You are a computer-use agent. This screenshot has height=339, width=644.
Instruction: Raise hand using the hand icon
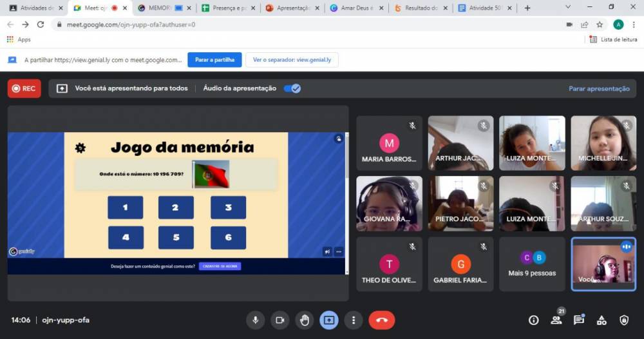tap(305, 320)
